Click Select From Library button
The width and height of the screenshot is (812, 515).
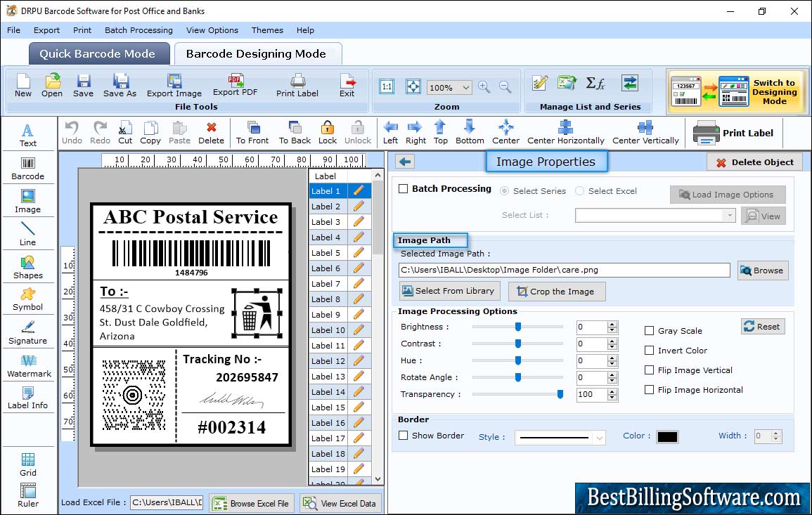pyautogui.click(x=449, y=291)
